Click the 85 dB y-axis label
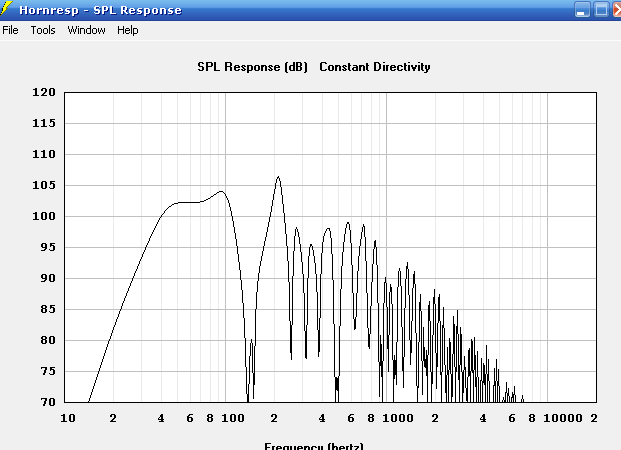 48,309
